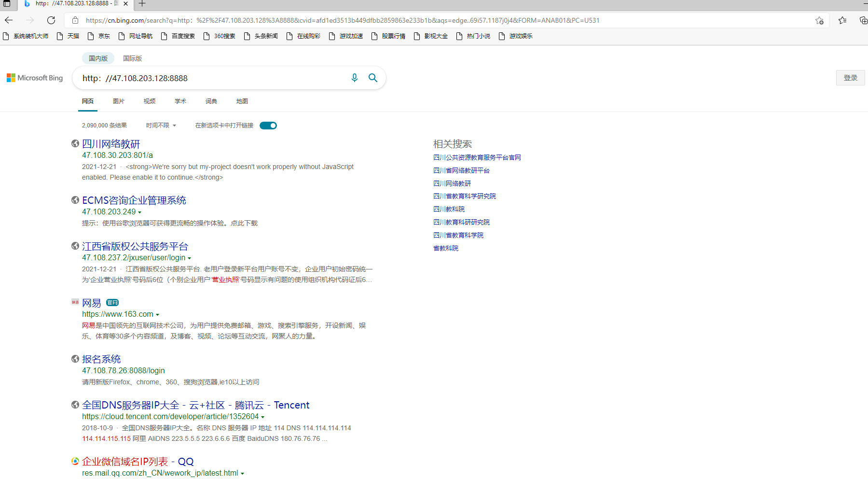Open the 网址导航 bookmark

point(136,36)
